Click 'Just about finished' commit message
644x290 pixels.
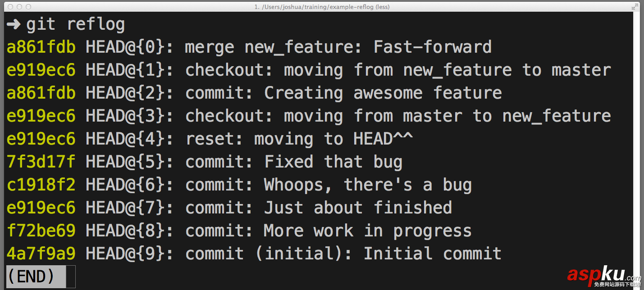tap(358, 208)
